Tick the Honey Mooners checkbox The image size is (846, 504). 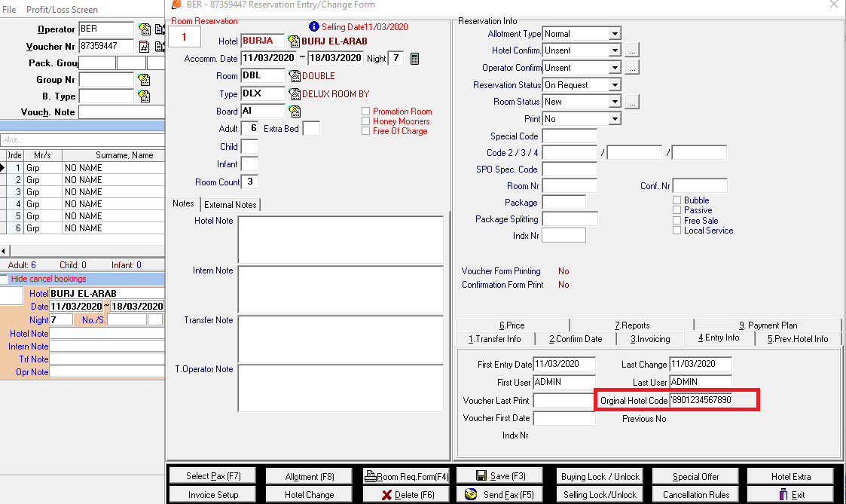tap(366, 121)
